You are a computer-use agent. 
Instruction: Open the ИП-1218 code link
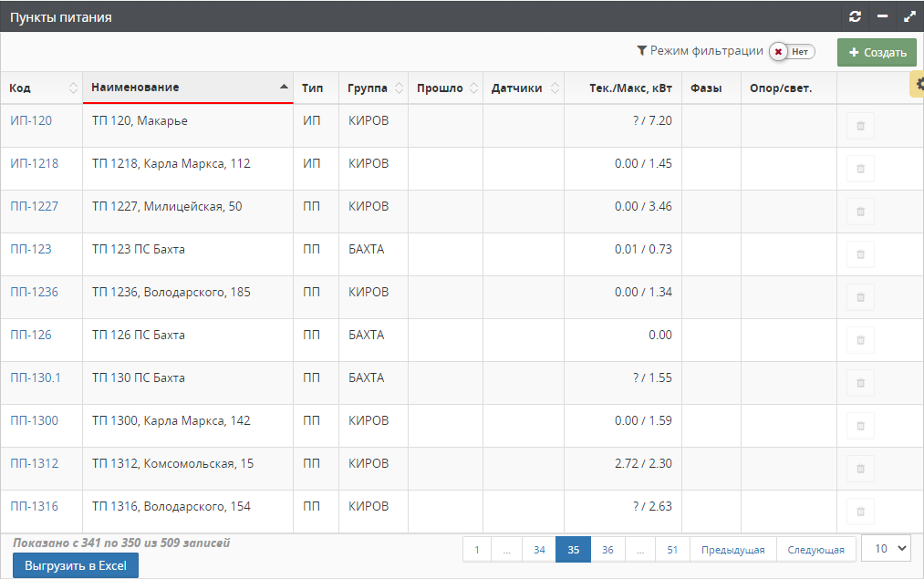click(35, 163)
